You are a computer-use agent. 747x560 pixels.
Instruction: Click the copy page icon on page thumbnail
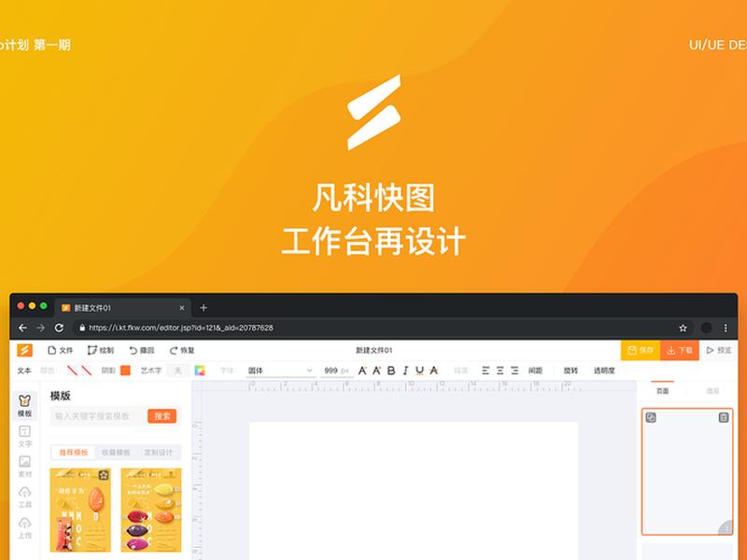(x=651, y=417)
